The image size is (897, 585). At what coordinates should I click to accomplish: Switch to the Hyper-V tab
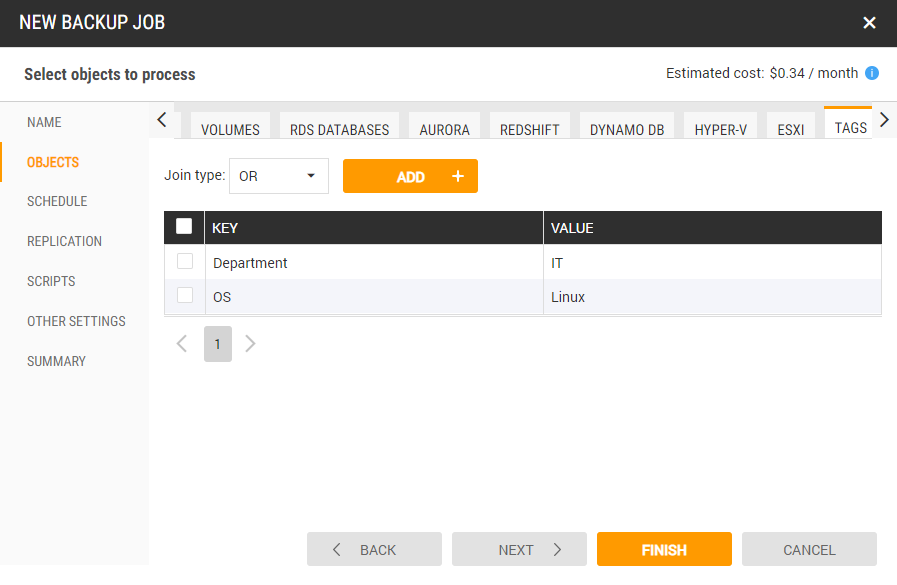point(720,129)
